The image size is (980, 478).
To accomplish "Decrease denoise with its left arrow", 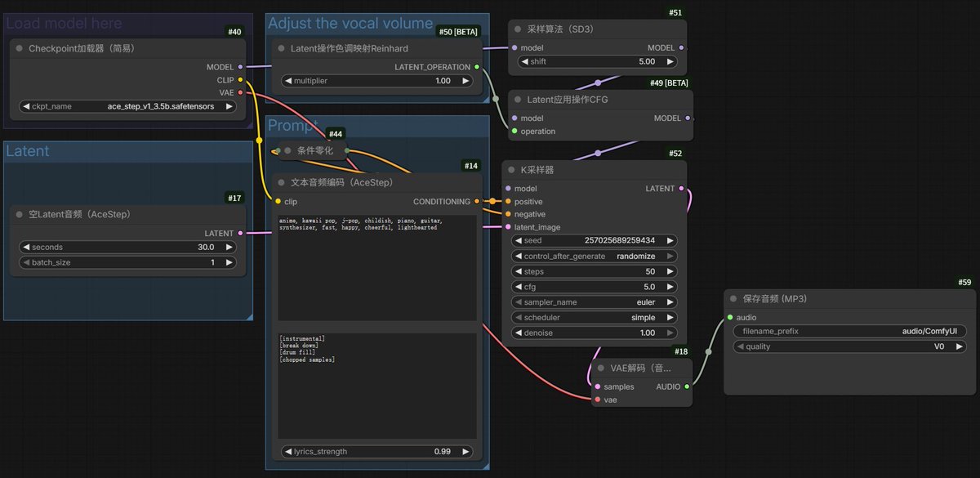I will coord(518,333).
